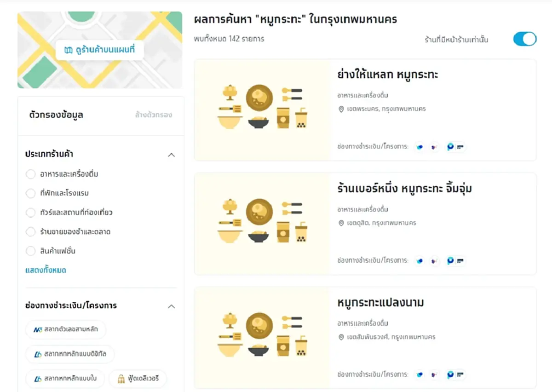Click the first payment method icon on ย่างให้แหลก card
Image resolution: width=552 pixels, height=392 pixels.
(x=420, y=147)
